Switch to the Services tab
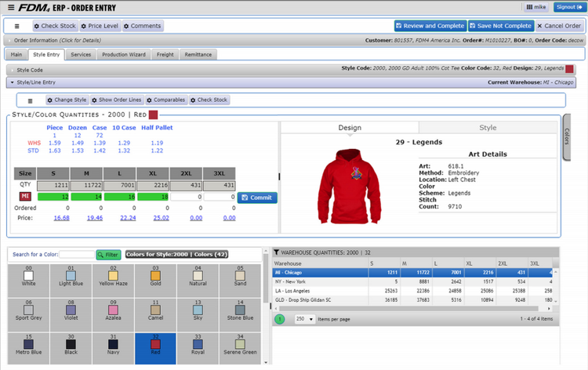Viewport: 588px width, 370px height. pyautogui.click(x=81, y=54)
